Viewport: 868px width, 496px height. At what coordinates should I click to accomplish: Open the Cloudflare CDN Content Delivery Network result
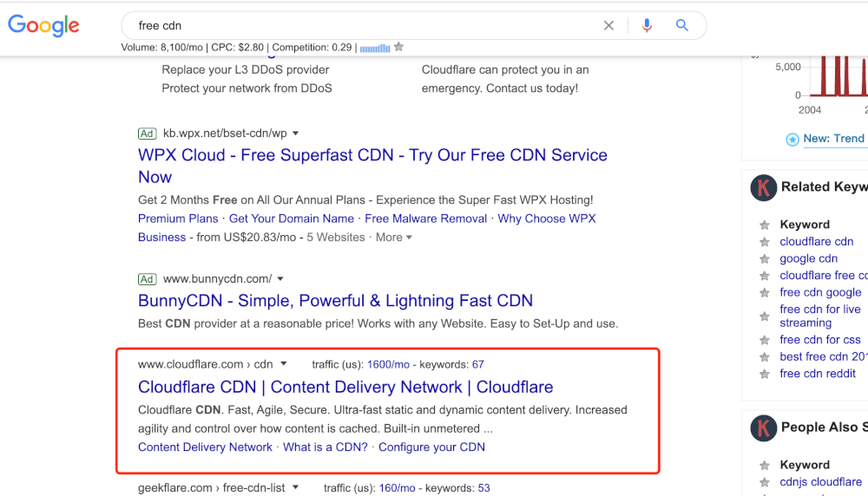(x=345, y=387)
